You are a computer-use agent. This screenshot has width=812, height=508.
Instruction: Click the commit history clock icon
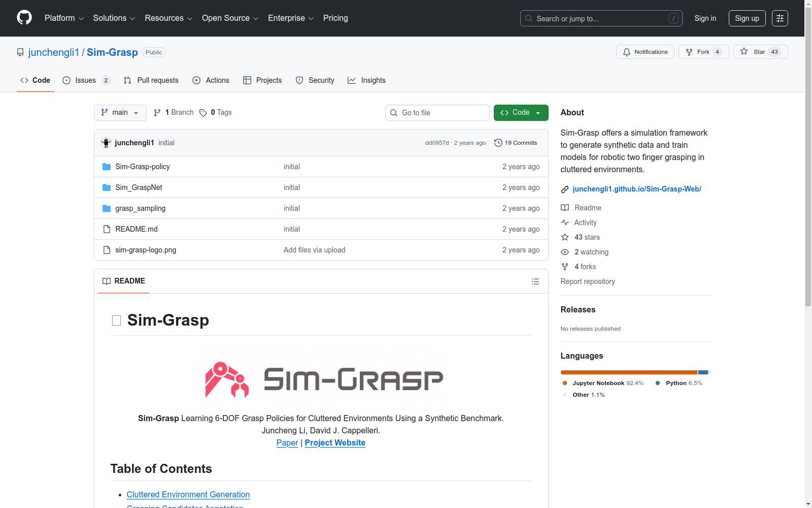[x=498, y=143]
